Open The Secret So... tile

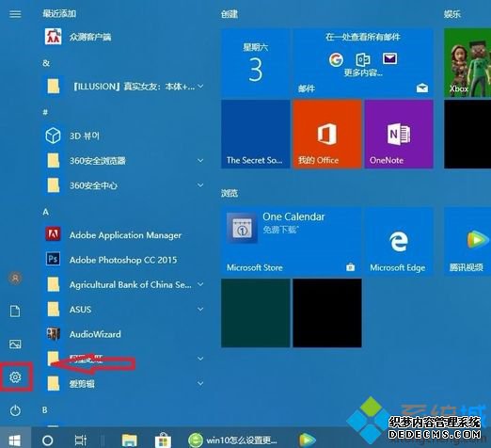[x=256, y=135]
